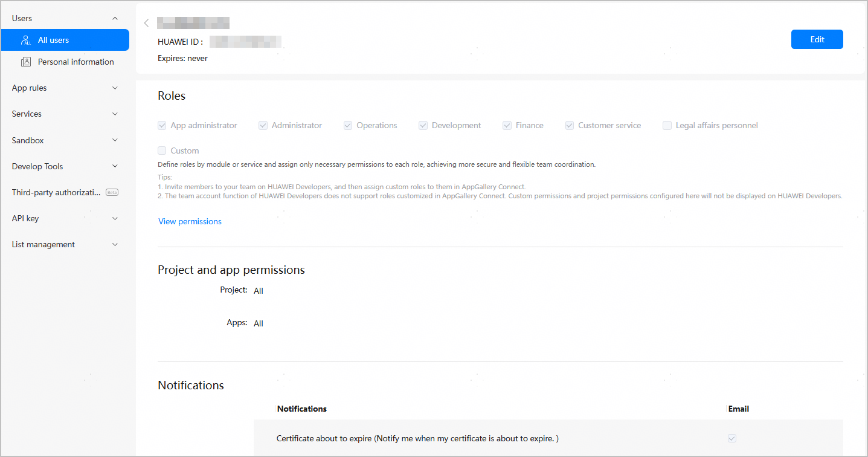Click the beta badge on Third-party authorization
This screenshot has width=868, height=457.
[x=112, y=192]
